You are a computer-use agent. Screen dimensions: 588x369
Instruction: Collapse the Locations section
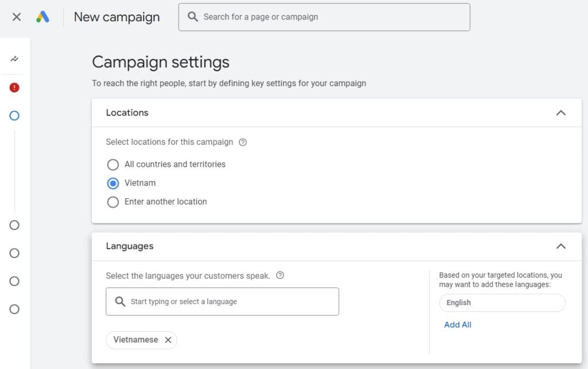pos(561,113)
